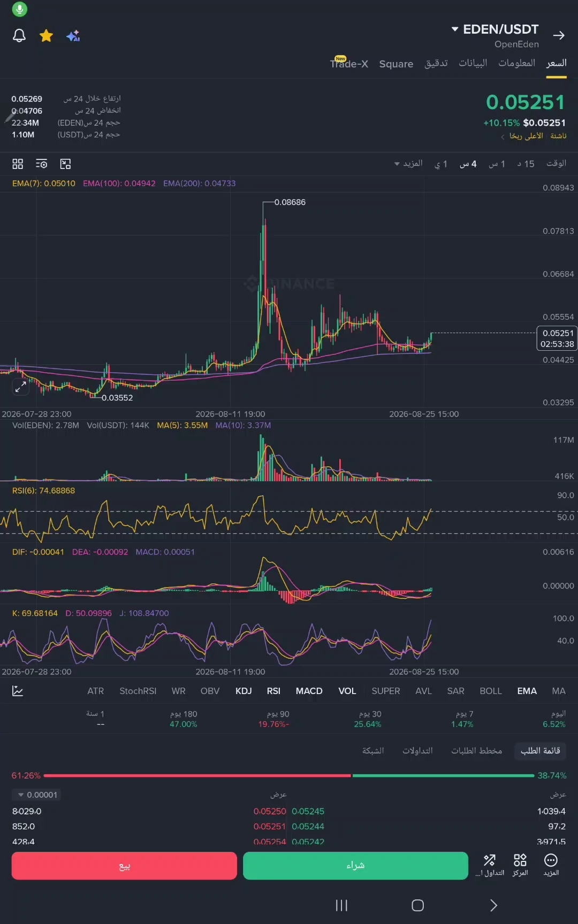Screen dimensions: 578x924
Task: Toggle the WR indicator
Action: (179, 691)
